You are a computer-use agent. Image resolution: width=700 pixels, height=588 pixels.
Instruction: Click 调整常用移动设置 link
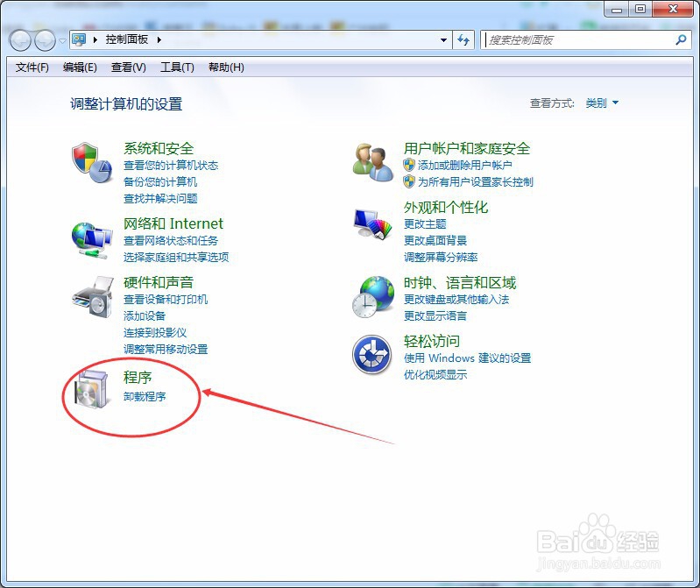(x=166, y=349)
